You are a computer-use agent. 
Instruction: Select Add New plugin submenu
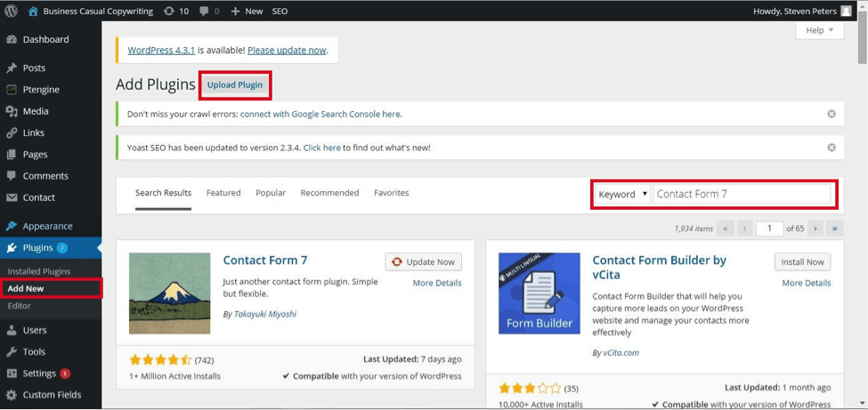26,289
